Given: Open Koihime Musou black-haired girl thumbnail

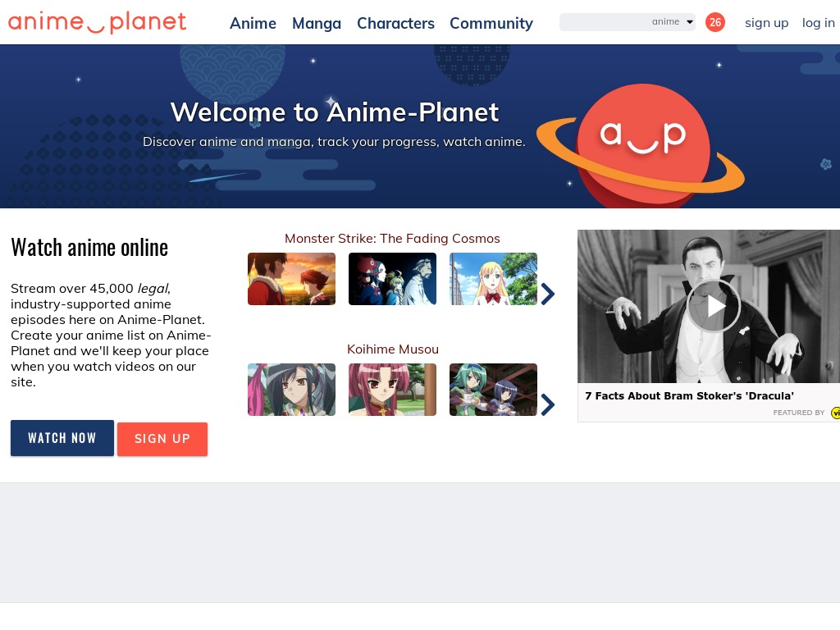Looking at the screenshot, I should 291,390.
